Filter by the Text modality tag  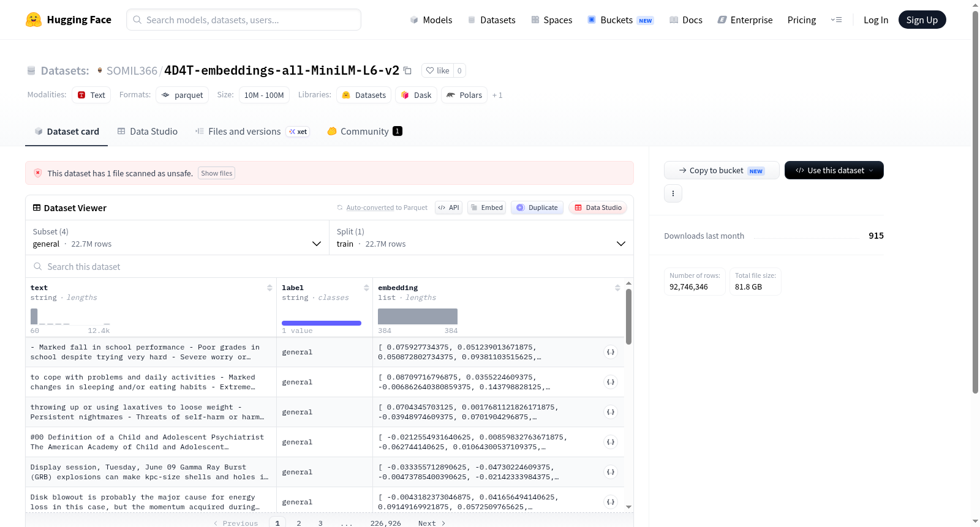[91, 95]
